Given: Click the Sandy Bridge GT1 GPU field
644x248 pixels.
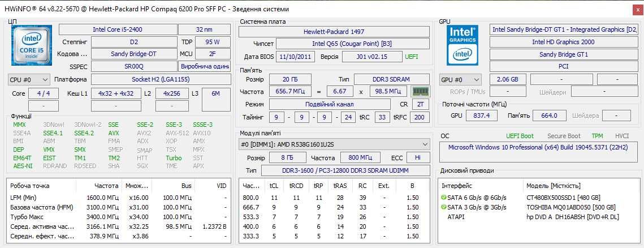Looking at the screenshot, I should [x=563, y=54].
